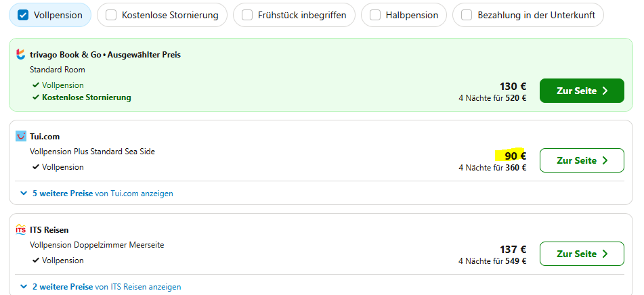Click the ITS Reisen logo icon

21,230
